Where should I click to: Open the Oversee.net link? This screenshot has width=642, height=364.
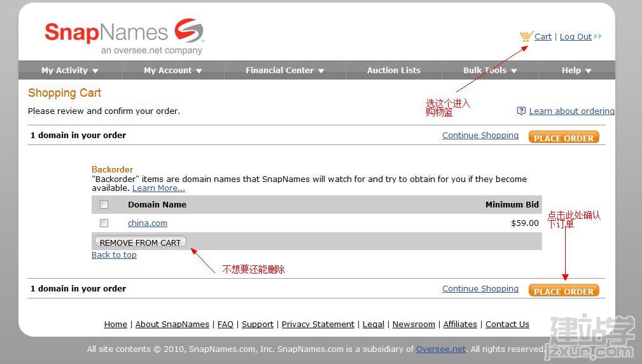point(441,349)
